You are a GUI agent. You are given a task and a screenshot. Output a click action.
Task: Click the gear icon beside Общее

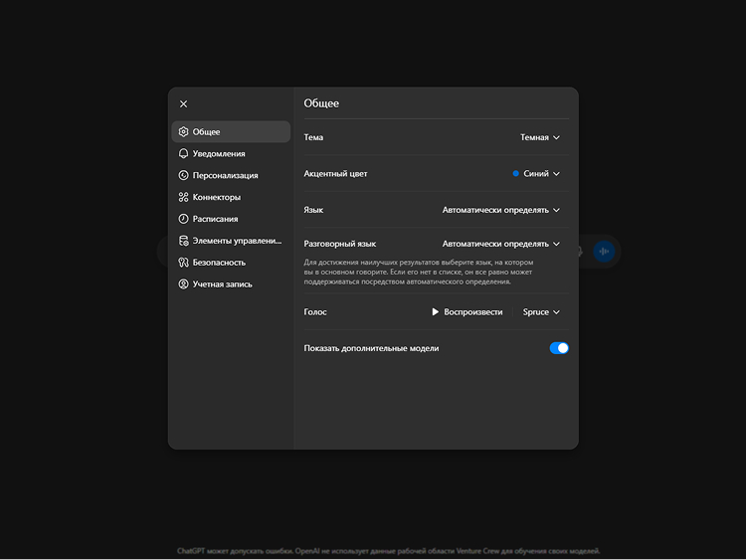click(183, 131)
